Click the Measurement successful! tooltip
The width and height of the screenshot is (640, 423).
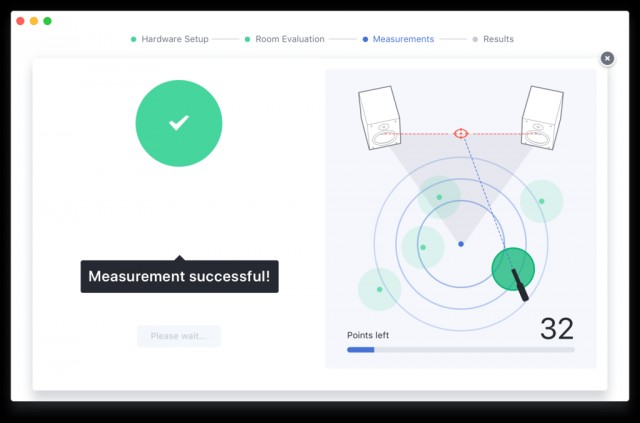click(x=179, y=276)
